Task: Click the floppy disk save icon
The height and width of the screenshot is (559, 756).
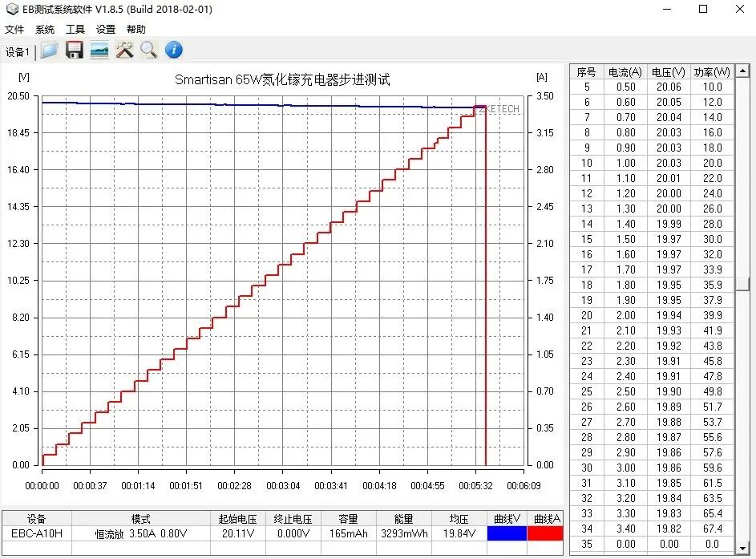Action: 75,51
